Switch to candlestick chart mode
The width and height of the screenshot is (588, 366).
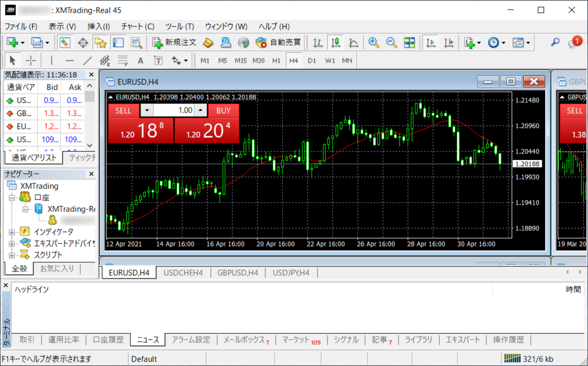336,42
